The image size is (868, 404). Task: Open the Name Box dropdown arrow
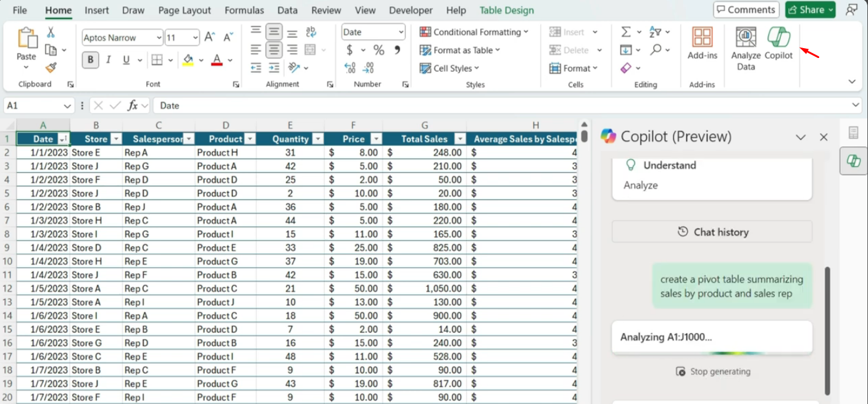click(x=67, y=105)
